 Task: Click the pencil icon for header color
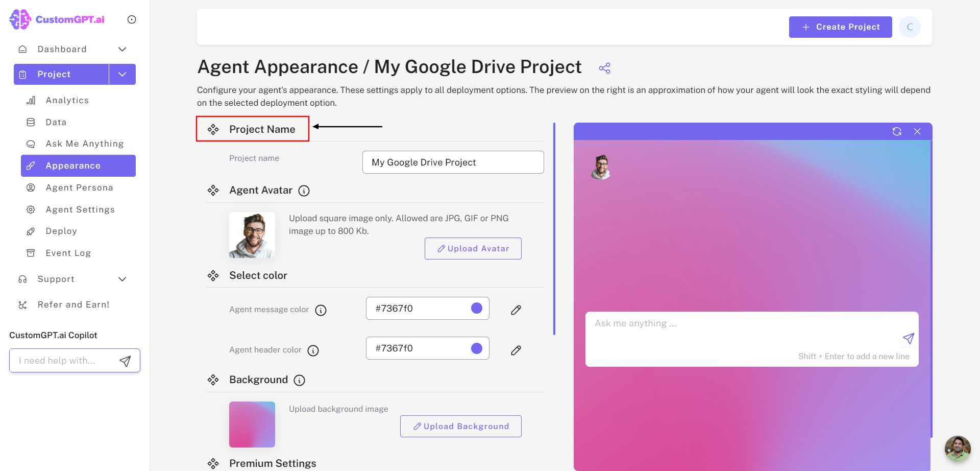pyautogui.click(x=516, y=350)
